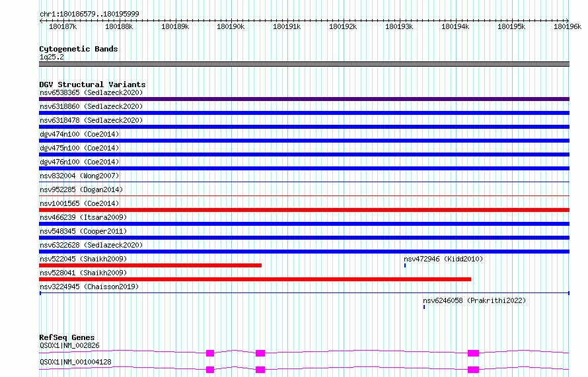Open variant nsv6538365 (Sedlazeck2020) label

point(91,92)
